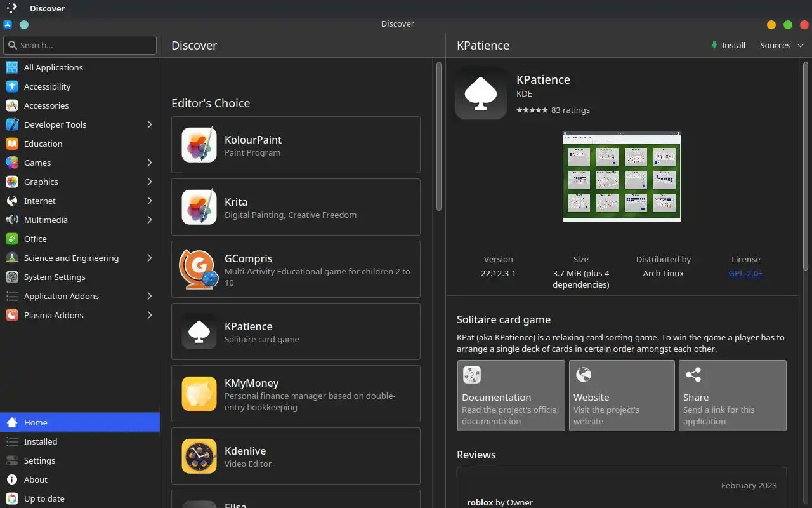The height and width of the screenshot is (508, 812).
Task: Click the Science and Engineering icon
Action: tap(12, 258)
